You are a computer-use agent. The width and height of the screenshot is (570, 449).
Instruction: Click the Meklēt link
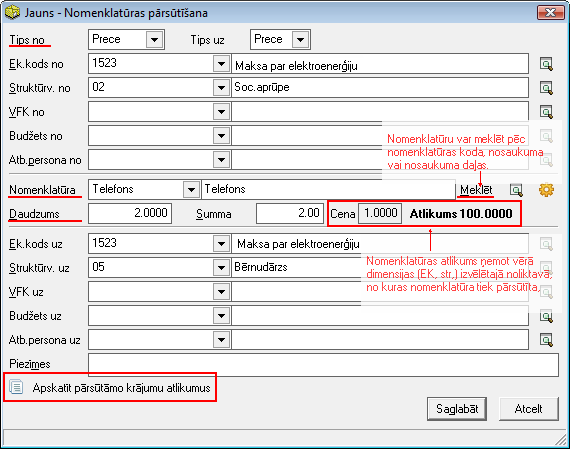(476, 190)
